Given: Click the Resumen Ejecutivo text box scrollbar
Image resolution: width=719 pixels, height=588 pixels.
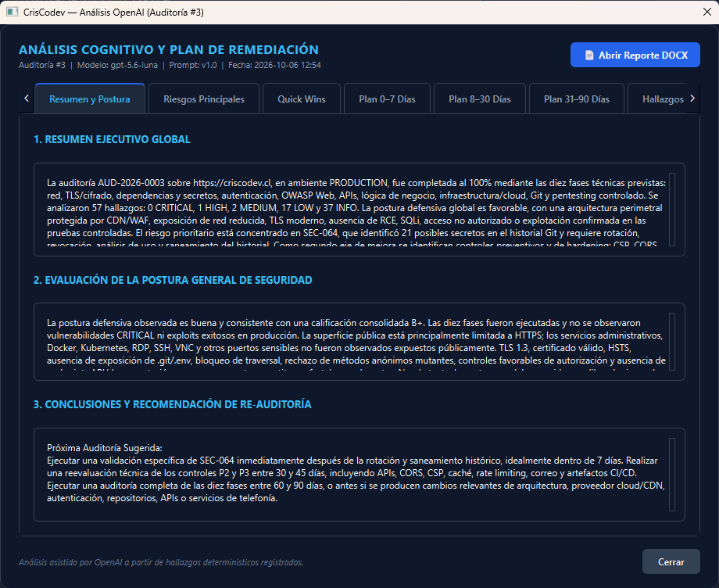Looking at the screenshot, I should 672,209.
